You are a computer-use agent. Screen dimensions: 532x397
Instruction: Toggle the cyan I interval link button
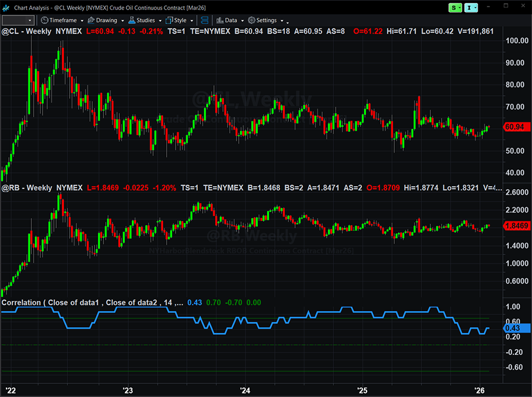pyautogui.click(x=471, y=7)
